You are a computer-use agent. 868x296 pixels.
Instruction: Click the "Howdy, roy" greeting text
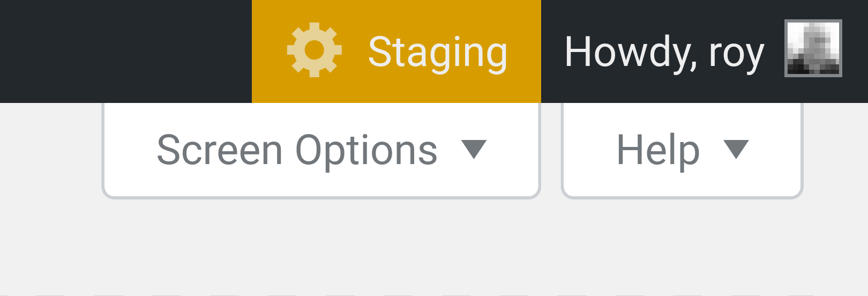point(664,53)
